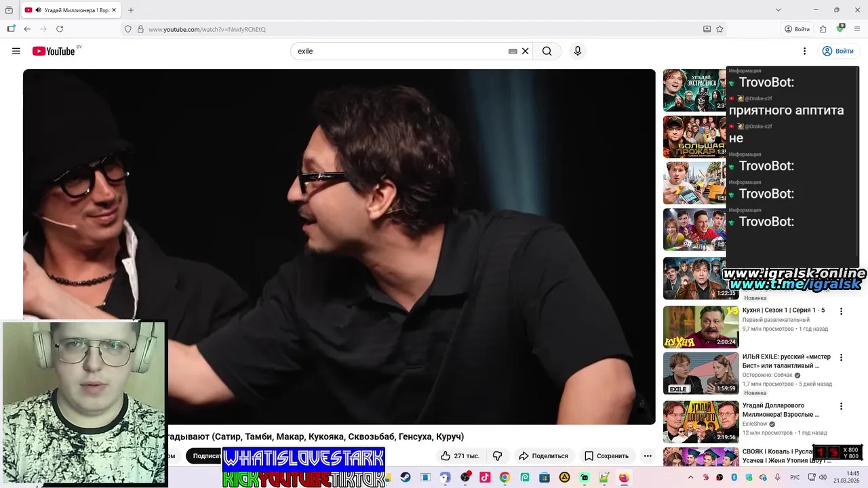Open Discord from the taskbar
Image resolution: width=868 pixels, height=488 pixels.
(445, 477)
